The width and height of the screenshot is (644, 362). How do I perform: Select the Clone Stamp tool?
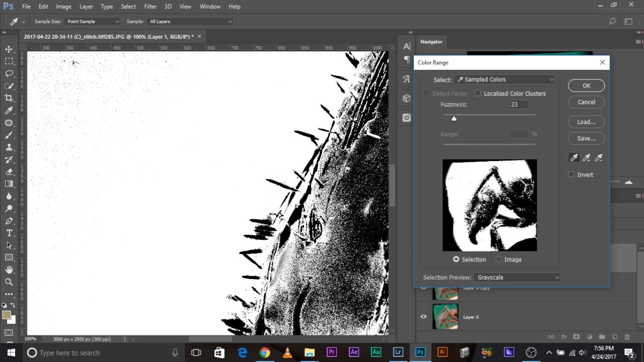(x=9, y=147)
